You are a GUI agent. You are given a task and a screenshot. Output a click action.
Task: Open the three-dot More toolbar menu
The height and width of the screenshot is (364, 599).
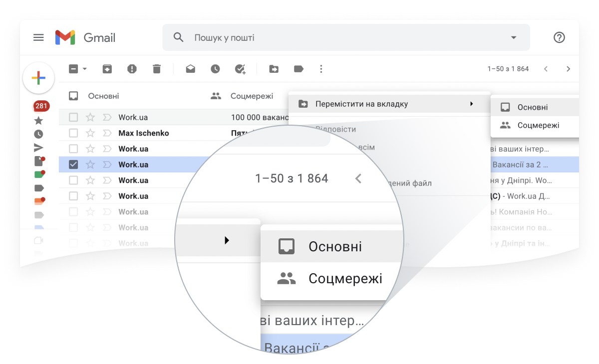[x=321, y=69]
